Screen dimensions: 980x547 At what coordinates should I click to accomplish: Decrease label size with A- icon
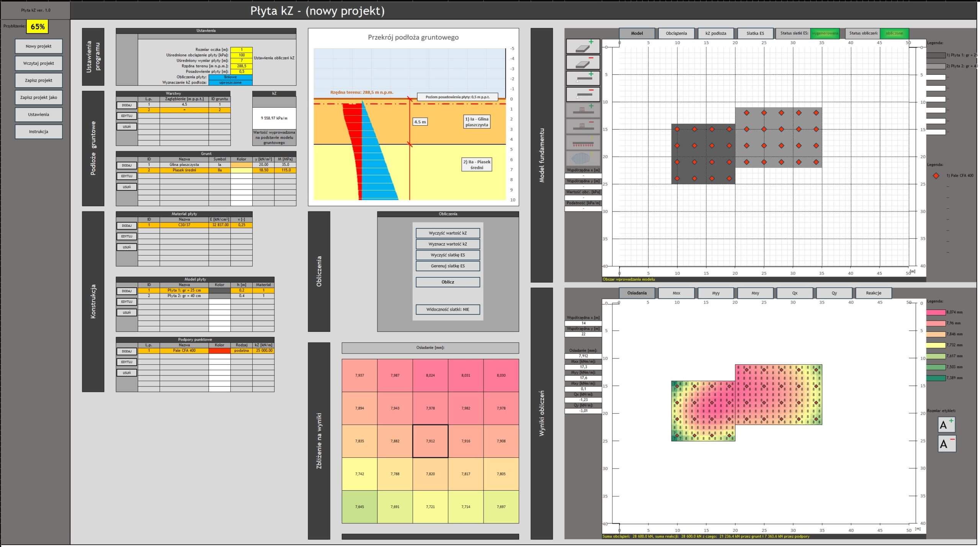(x=946, y=444)
